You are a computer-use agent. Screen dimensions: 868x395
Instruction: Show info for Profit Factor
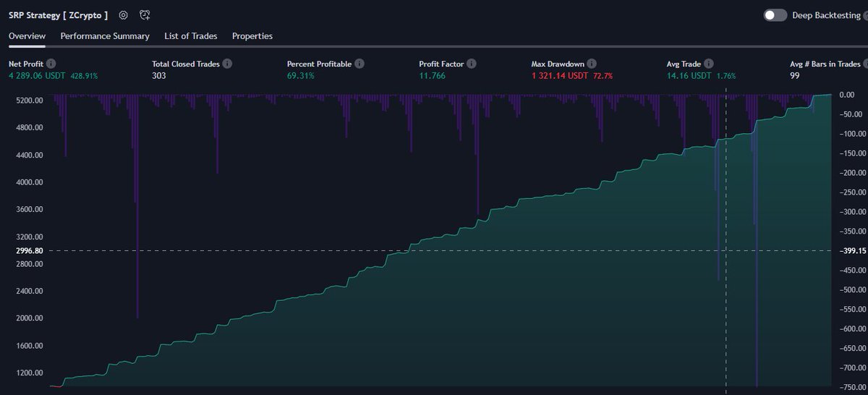471,64
